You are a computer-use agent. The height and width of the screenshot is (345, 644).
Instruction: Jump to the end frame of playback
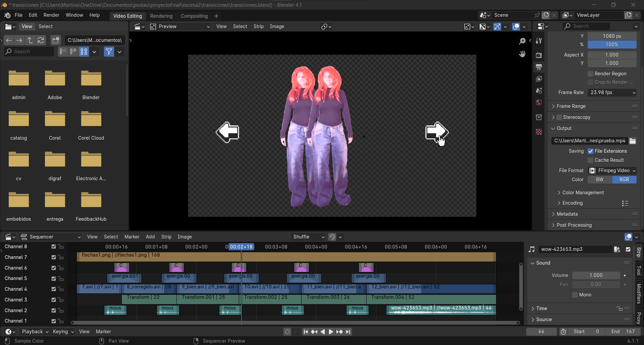tap(348, 332)
